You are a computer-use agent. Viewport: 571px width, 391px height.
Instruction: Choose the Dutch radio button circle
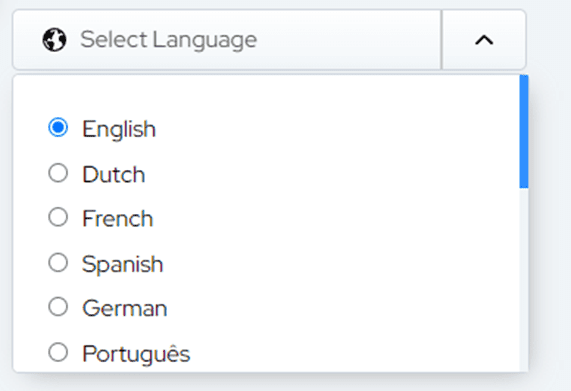pos(58,173)
